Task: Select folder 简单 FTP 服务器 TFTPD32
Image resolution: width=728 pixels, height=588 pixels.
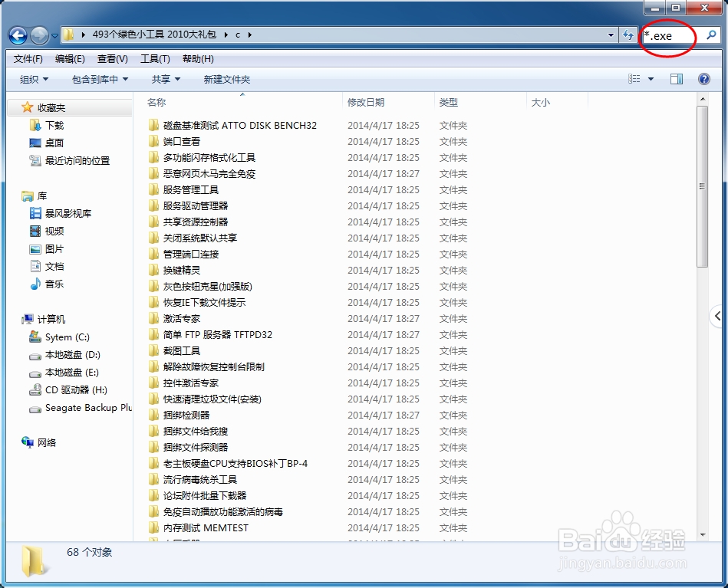Action: pyautogui.click(x=217, y=334)
